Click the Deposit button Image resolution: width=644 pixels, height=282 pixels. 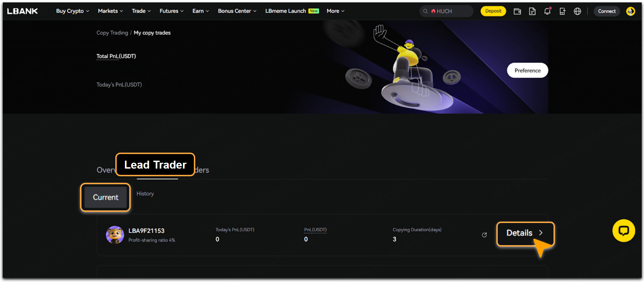[493, 11]
